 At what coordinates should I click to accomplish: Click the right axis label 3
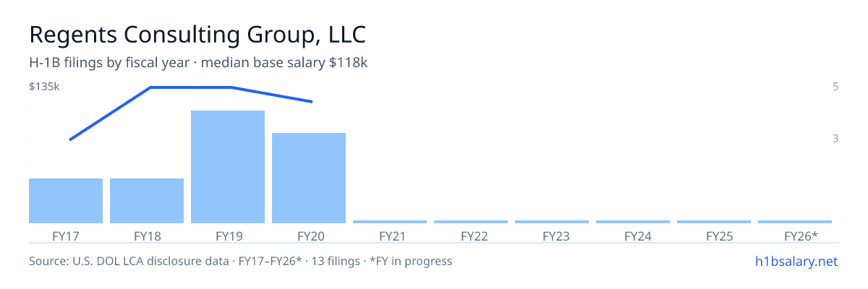pos(835,138)
